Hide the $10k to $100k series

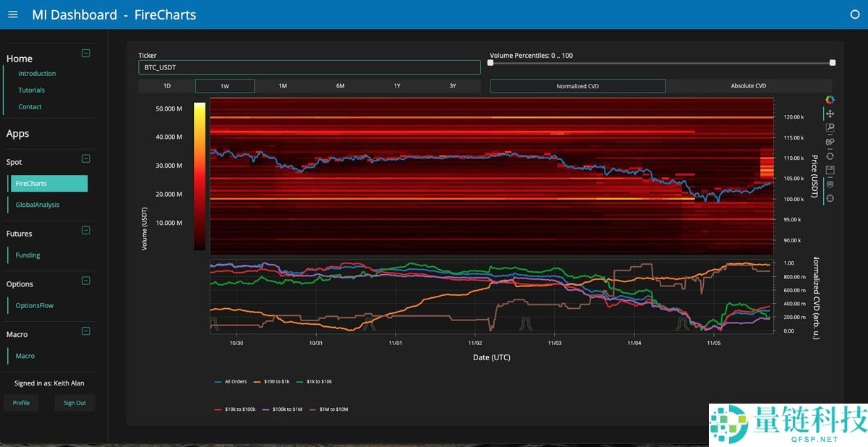coord(239,409)
